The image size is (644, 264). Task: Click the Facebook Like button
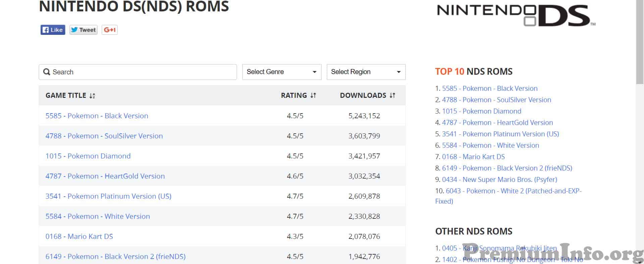53,30
